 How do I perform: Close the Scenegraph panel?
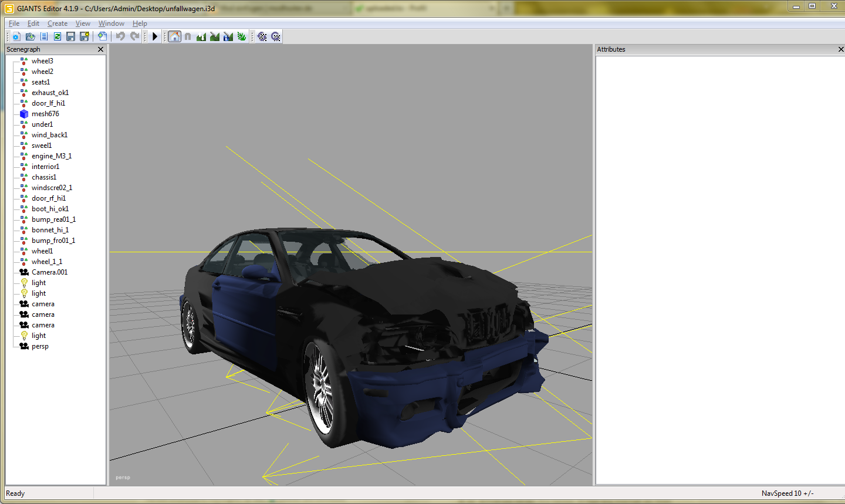click(x=100, y=49)
